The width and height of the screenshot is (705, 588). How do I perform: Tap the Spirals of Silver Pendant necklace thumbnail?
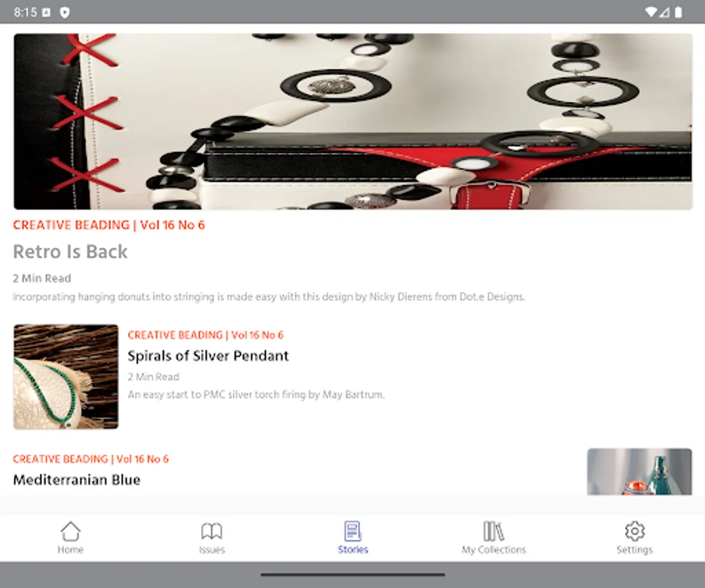click(65, 376)
